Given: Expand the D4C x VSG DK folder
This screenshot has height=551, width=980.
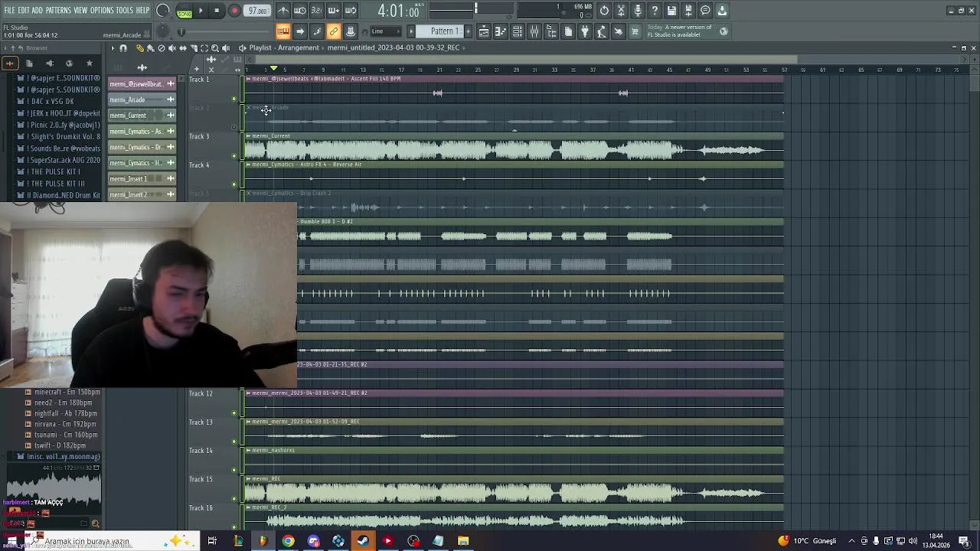Looking at the screenshot, I should pyautogui.click(x=51, y=101).
